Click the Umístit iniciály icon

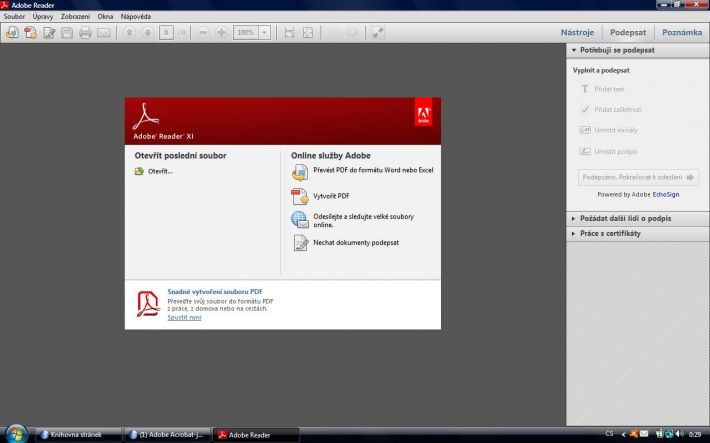click(585, 130)
